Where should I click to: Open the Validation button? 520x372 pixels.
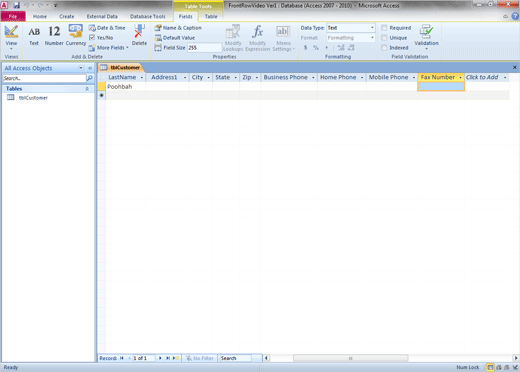(x=426, y=37)
